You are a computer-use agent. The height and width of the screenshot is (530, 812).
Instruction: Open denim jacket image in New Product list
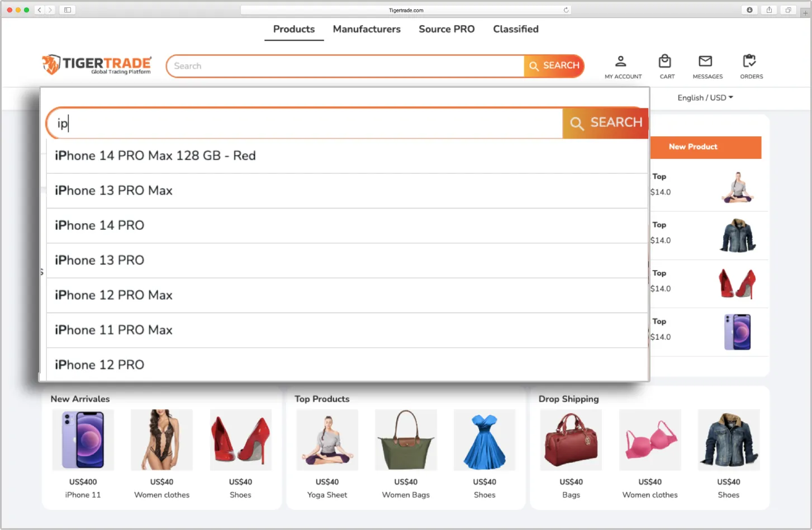tap(738, 235)
